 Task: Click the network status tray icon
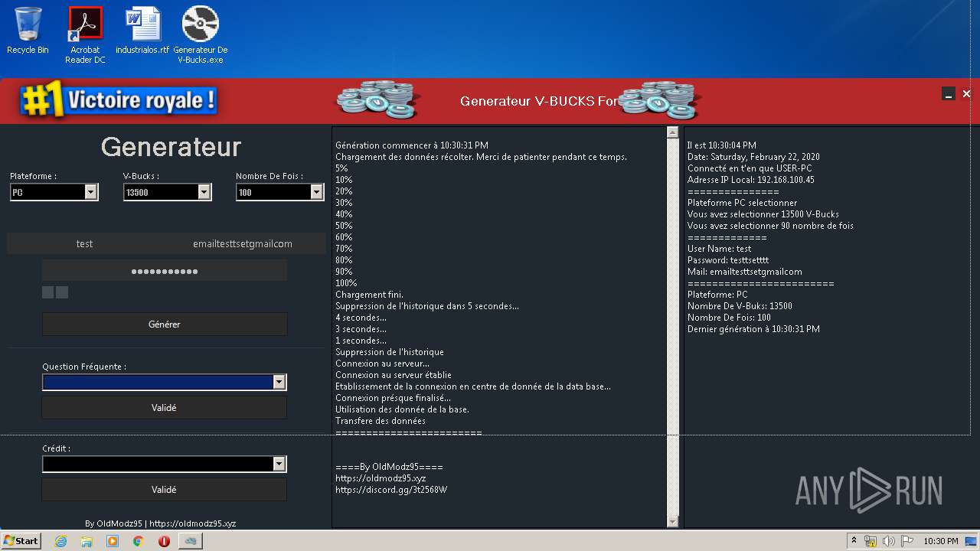click(871, 541)
